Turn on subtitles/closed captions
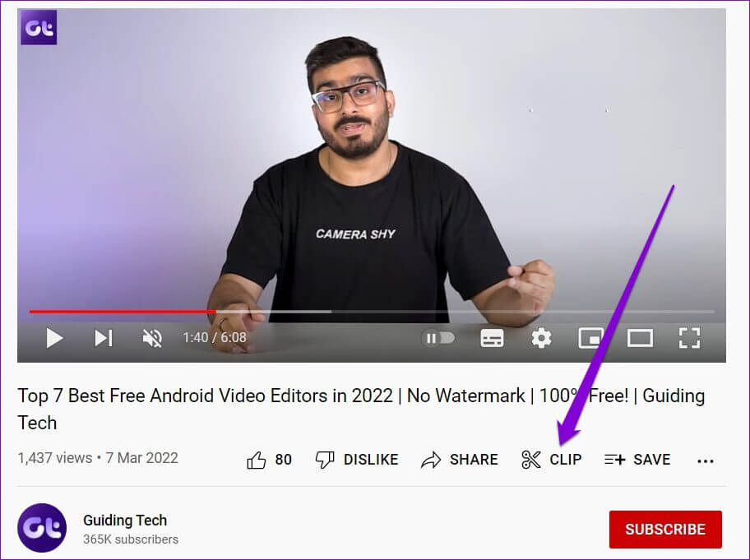Screen dimensions: 750x560 [x=492, y=338]
